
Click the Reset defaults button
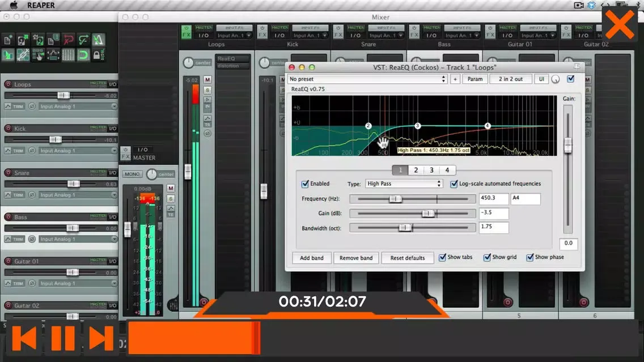tap(408, 258)
